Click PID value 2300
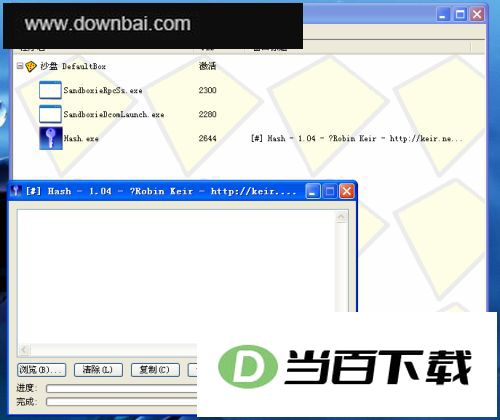The width and height of the screenshot is (500, 420). (208, 90)
